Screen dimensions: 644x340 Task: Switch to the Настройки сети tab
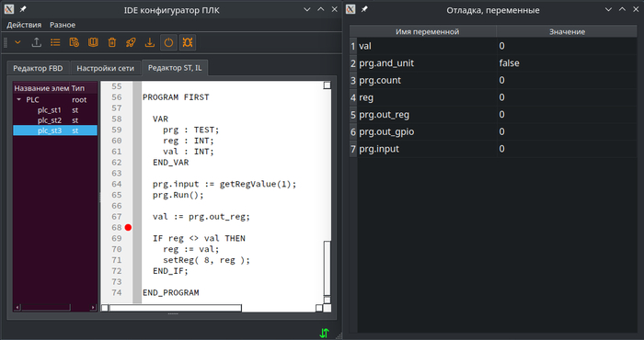coord(106,68)
